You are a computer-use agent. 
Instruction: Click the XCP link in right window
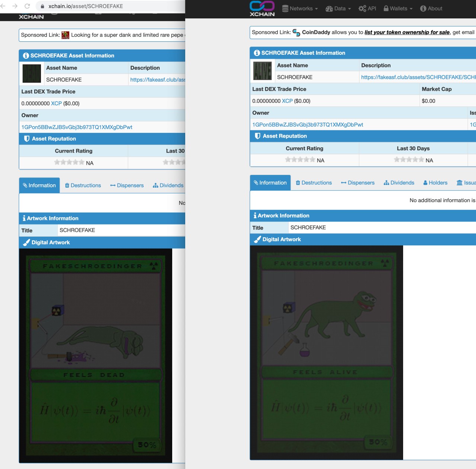pos(287,101)
